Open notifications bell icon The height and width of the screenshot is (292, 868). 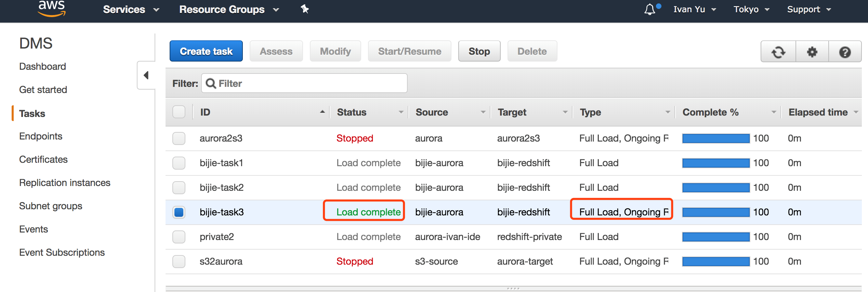[649, 9]
